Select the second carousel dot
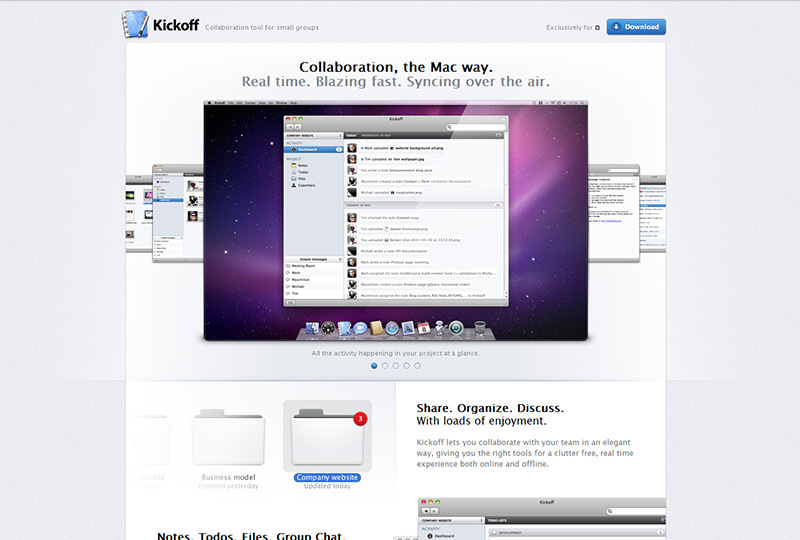 click(x=385, y=365)
